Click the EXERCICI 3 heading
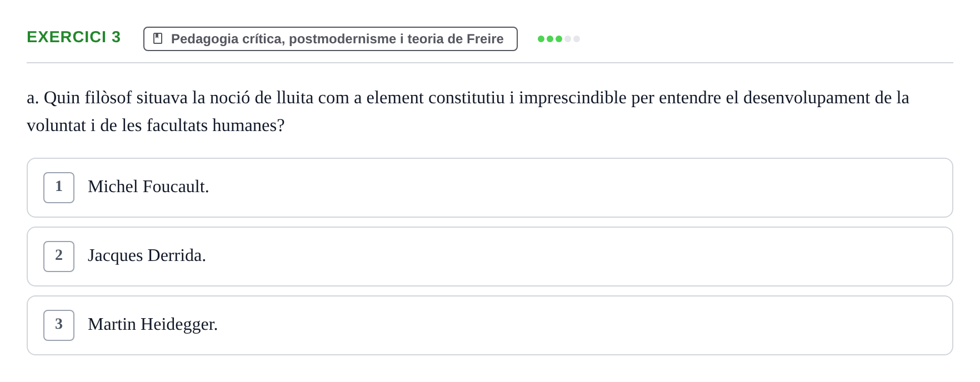980x382 pixels. coord(74,37)
